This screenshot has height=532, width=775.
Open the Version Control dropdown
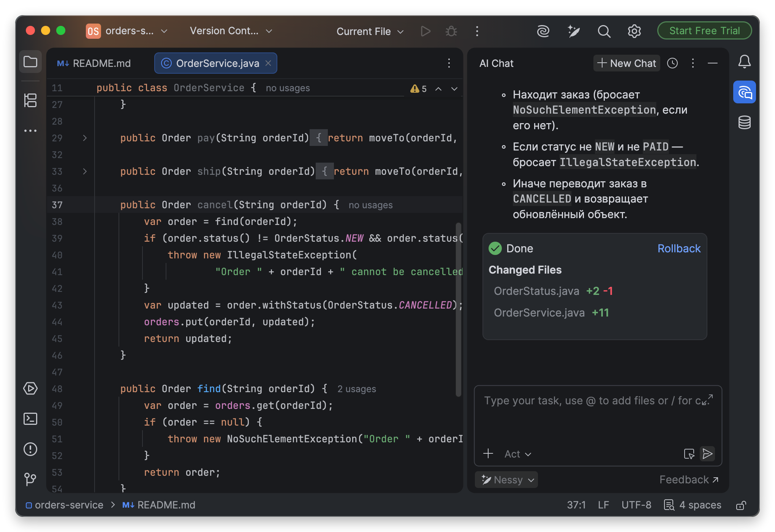click(x=231, y=31)
